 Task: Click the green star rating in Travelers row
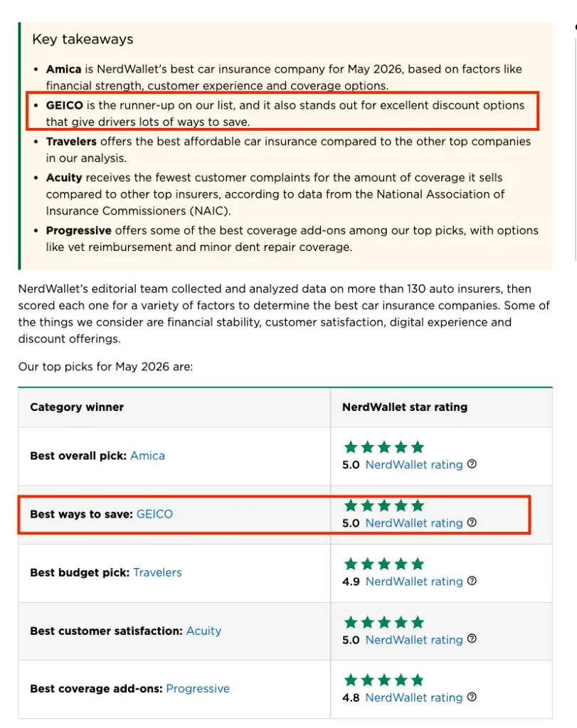tap(384, 564)
